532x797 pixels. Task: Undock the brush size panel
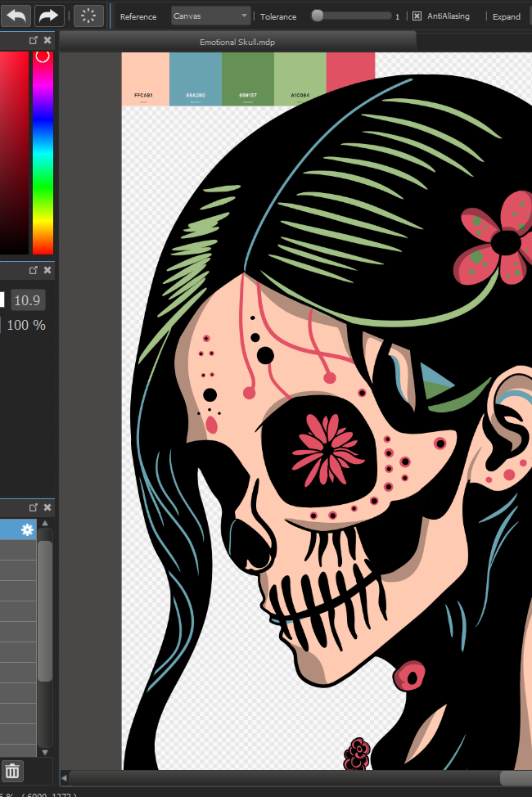[34, 270]
